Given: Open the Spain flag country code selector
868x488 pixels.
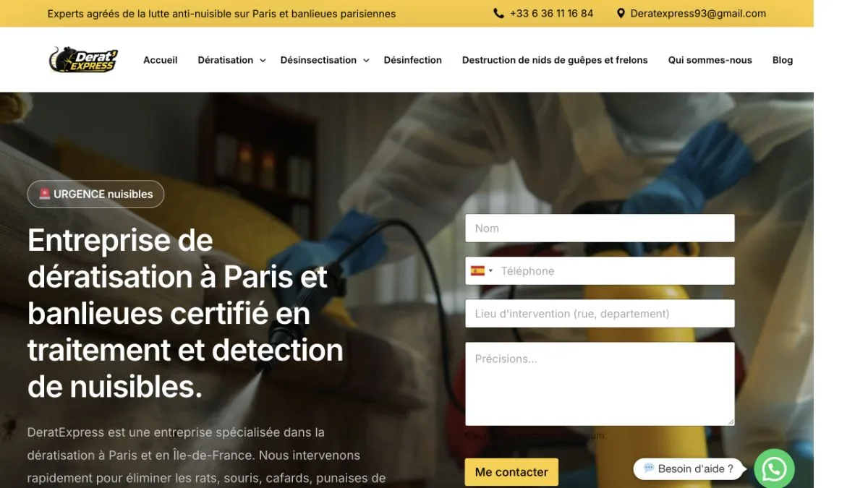Looking at the screenshot, I should pos(482,271).
